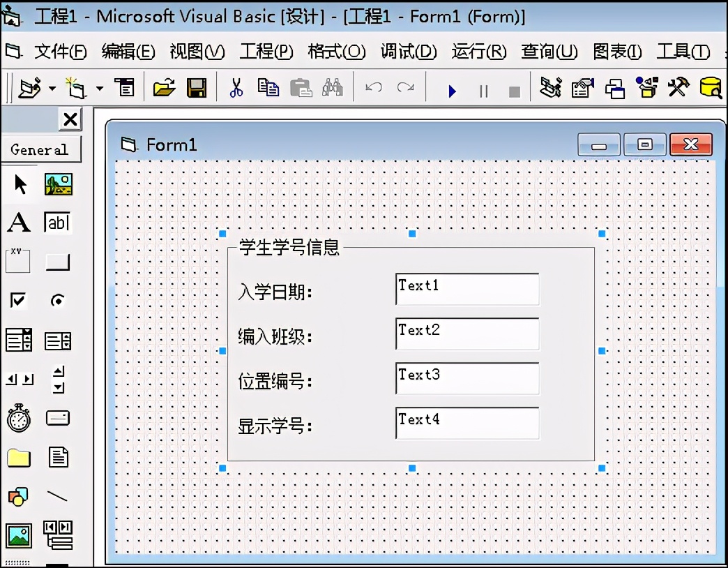The image size is (728, 568).
Task: Select the horizontal scrollbar control tool
Action: click(20, 380)
